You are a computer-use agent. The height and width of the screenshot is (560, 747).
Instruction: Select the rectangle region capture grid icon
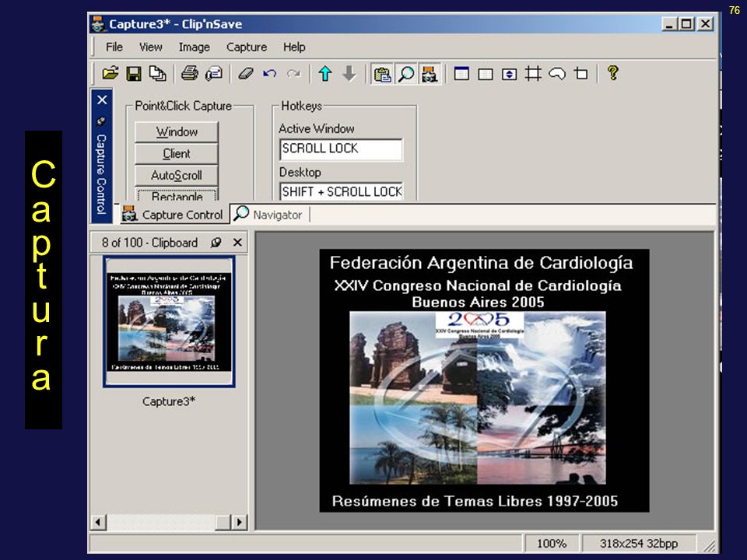tap(533, 74)
